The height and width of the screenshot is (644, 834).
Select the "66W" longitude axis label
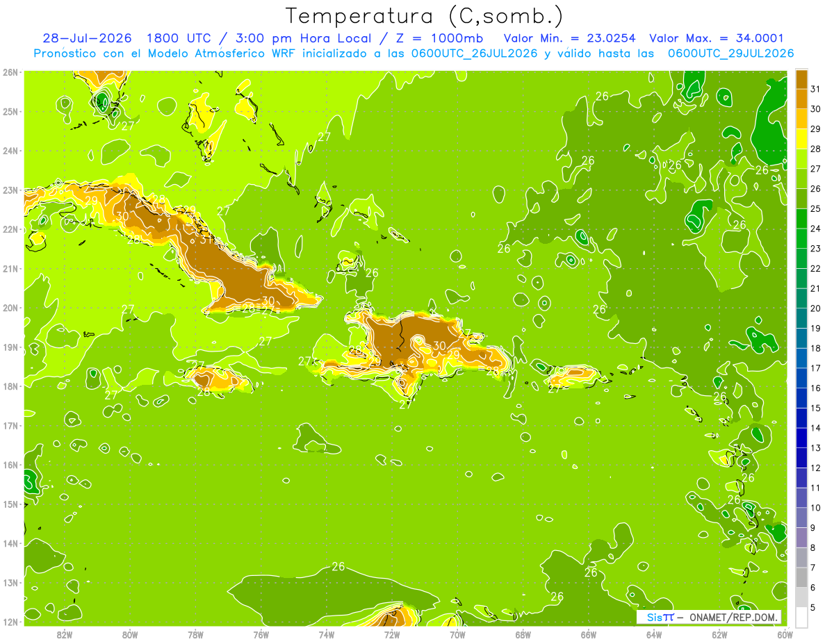tap(588, 635)
